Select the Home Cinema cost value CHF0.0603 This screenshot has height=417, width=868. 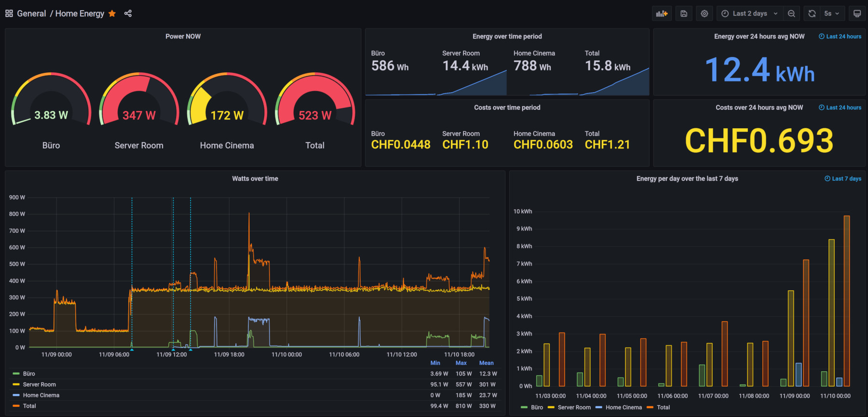click(x=543, y=145)
